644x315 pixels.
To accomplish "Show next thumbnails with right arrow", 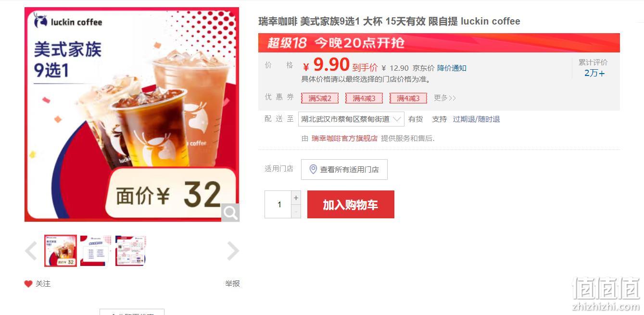I will 233,251.
